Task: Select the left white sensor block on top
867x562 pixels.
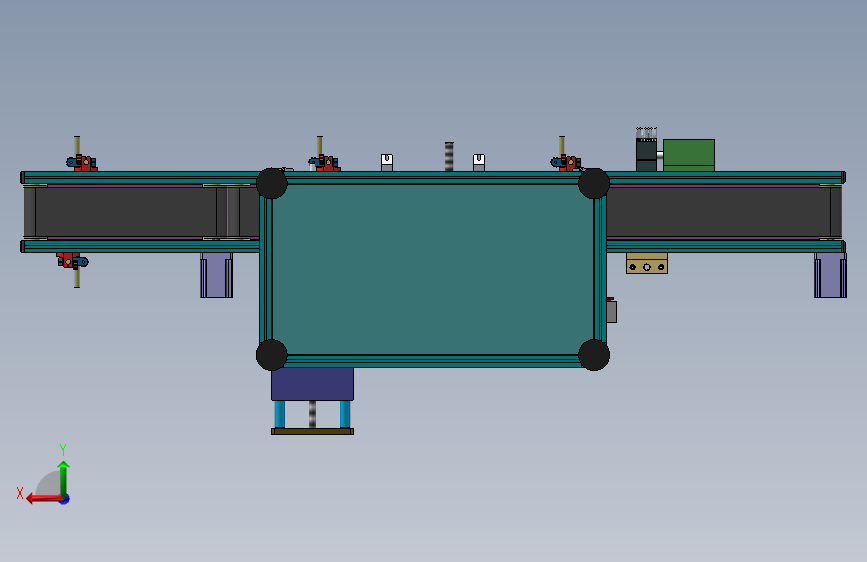Action: tap(387, 163)
